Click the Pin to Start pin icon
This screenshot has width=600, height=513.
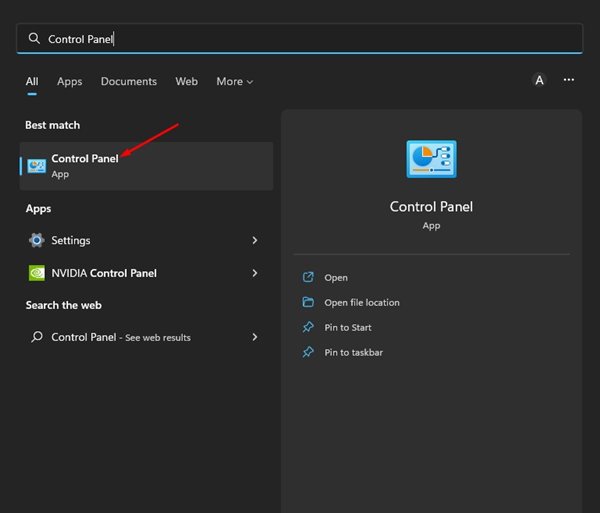[x=308, y=327]
